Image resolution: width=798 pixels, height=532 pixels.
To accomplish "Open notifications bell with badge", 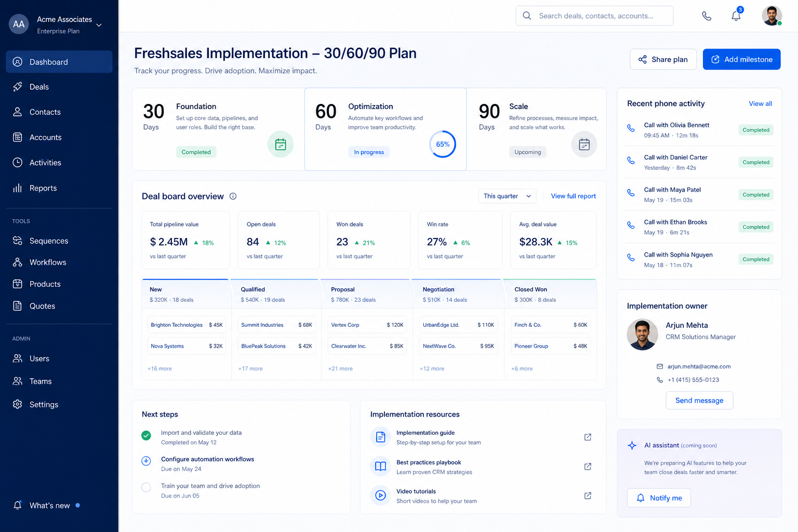I will pos(736,16).
